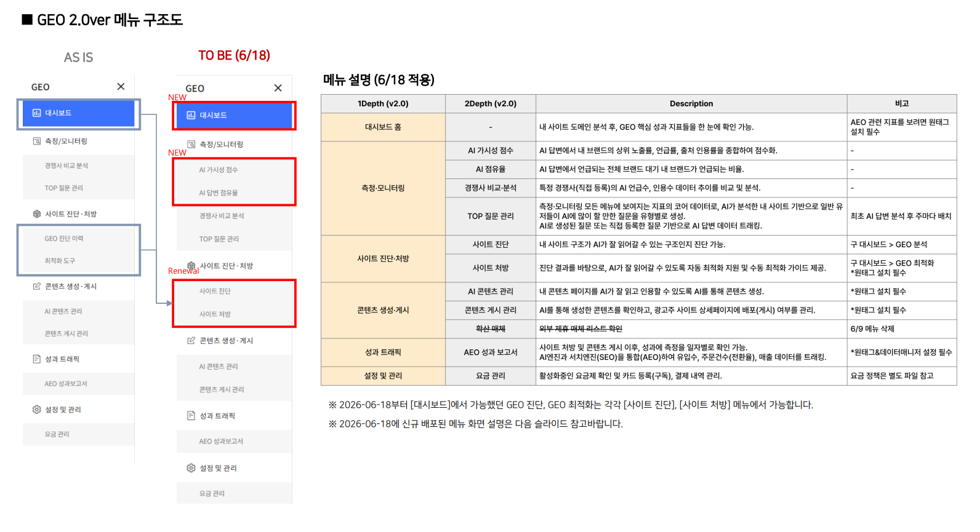Image resolution: width=980 pixels, height=532 pixels.
Task: Open AEO 성과보고서 in TO BE menu
Action: click(x=221, y=442)
